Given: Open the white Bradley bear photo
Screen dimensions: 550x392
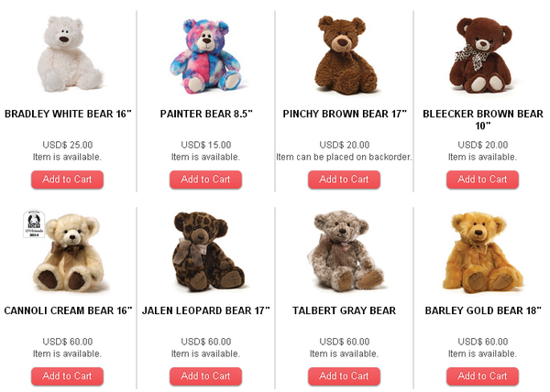Looking at the screenshot, I should (70, 54).
